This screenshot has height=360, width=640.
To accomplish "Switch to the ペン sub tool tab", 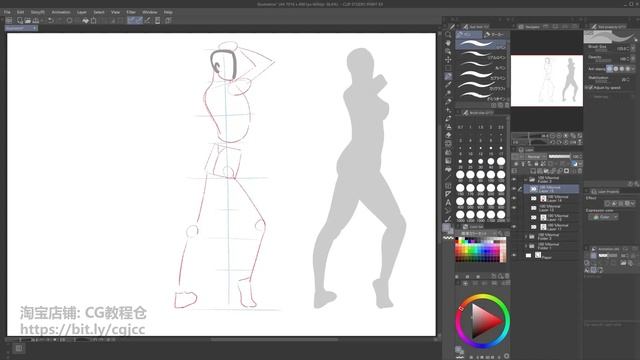I will pyautogui.click(x=469, y=35).
